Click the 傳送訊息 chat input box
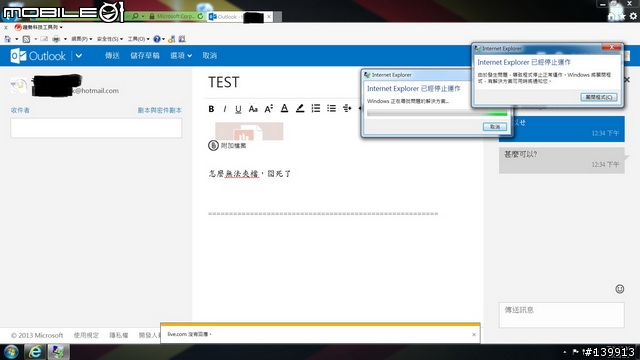 click(x=562, y=315)
